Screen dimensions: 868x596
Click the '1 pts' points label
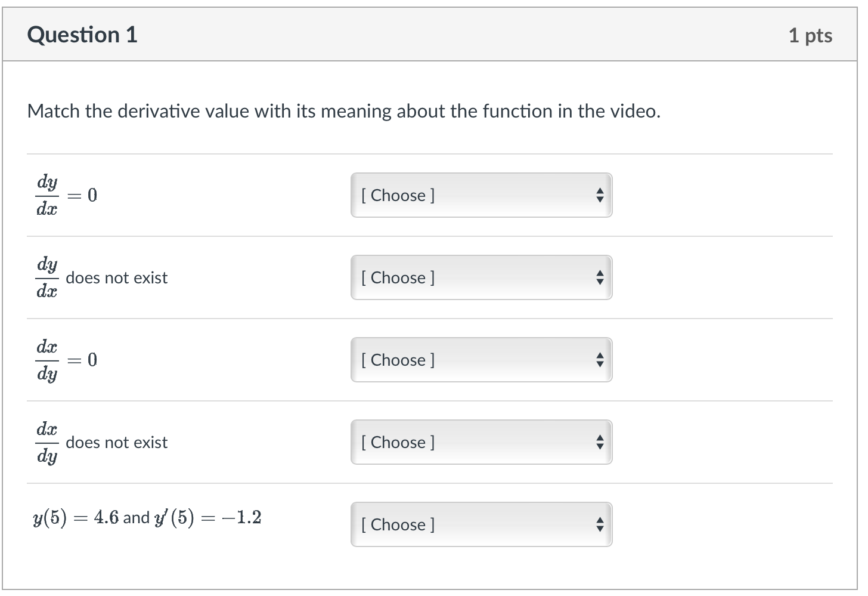[810, 35]
